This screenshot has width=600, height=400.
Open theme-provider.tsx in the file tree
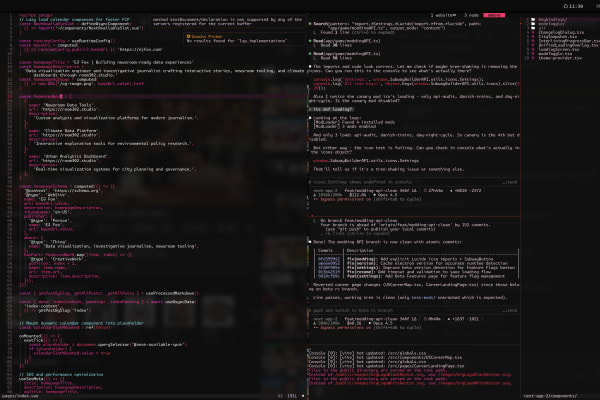click(x=560, y=58)
